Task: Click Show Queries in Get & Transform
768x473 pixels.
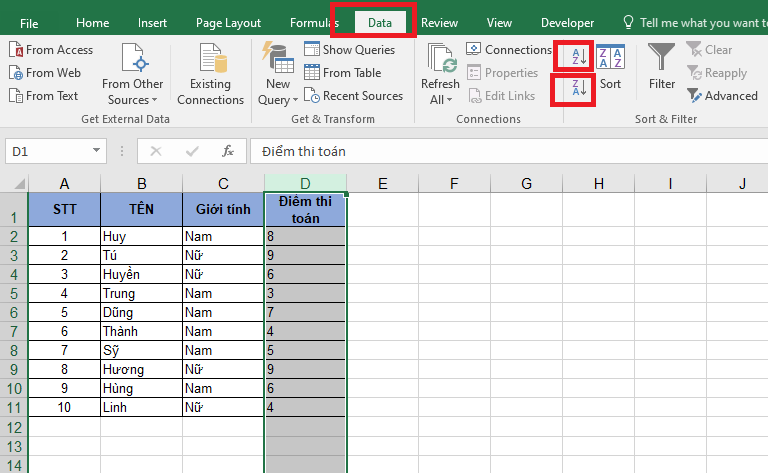Action: click(x=350, y=50)
